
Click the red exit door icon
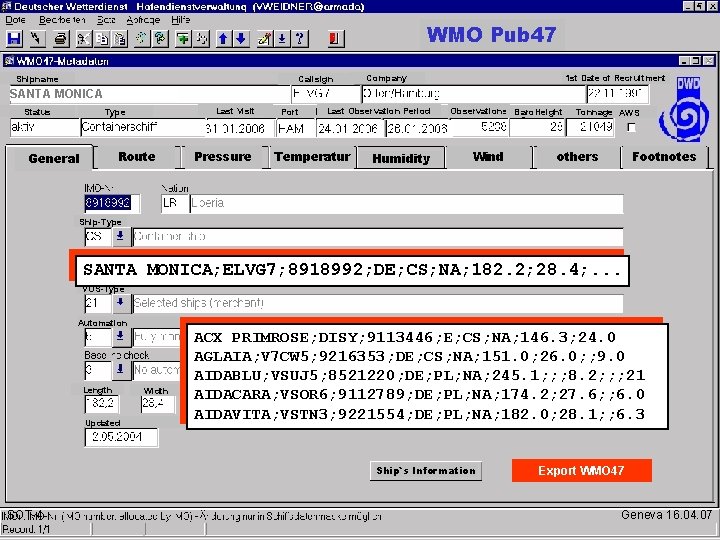[335, 39]
